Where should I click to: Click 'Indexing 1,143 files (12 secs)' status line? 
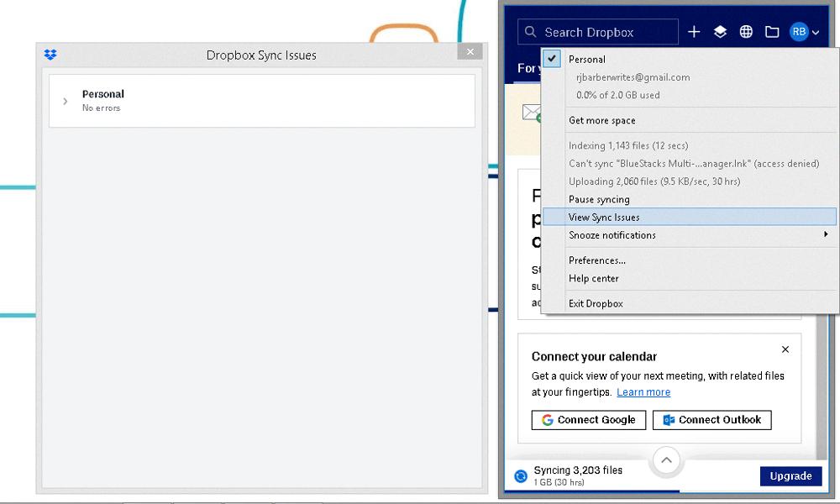coord(628,145)
